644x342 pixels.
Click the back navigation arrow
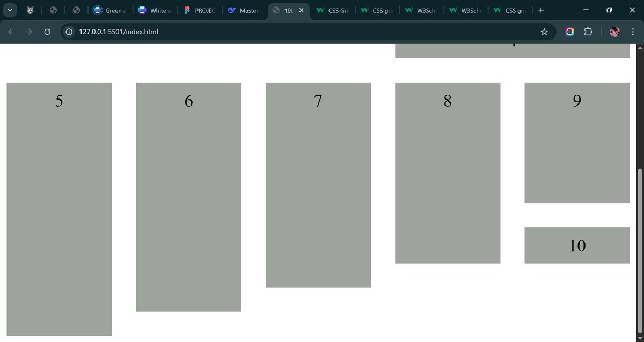coord(11,32)
